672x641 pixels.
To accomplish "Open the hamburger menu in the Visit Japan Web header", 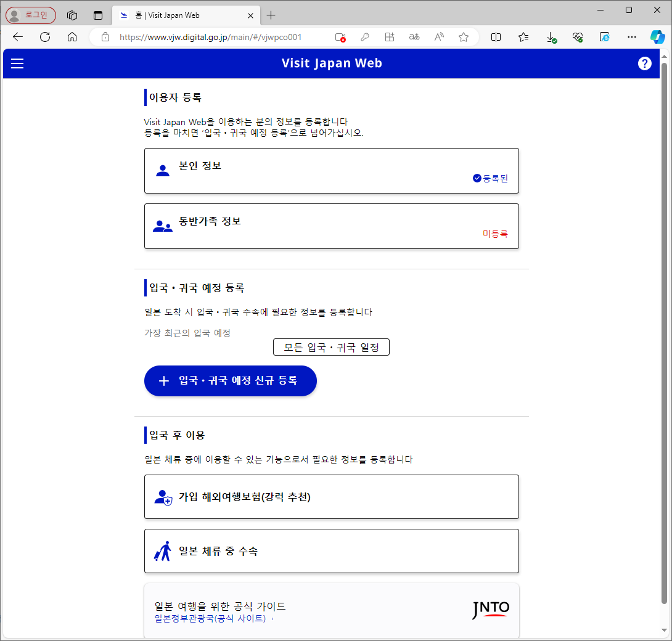I will (17, 63).
